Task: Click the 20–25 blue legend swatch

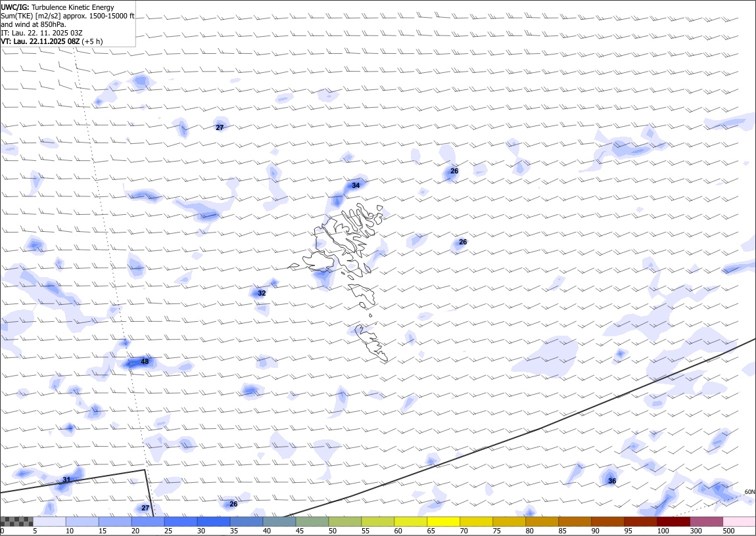Action: [148, 522]
